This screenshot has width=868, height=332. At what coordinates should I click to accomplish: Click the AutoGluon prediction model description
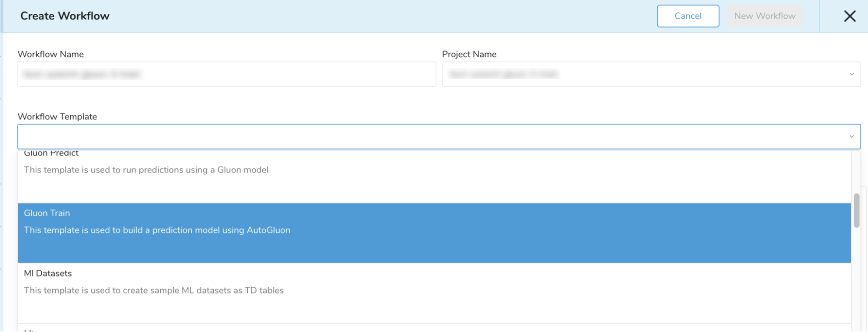(x=157, y=230)
